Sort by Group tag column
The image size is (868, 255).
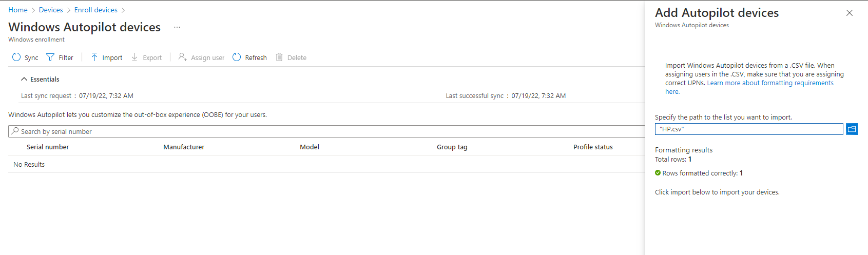pos(452,147)
